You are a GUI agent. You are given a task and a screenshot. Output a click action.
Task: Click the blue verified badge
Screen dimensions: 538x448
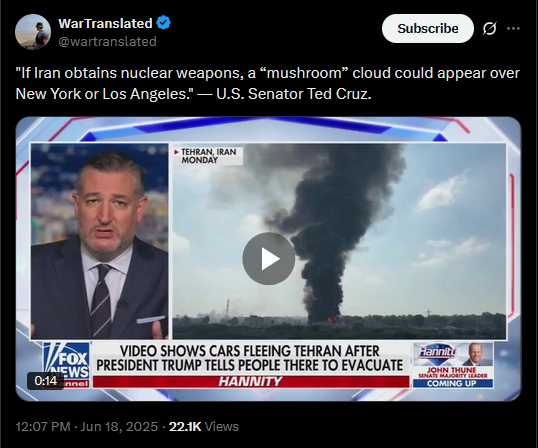pyautogui.click(x=163, y=23)
